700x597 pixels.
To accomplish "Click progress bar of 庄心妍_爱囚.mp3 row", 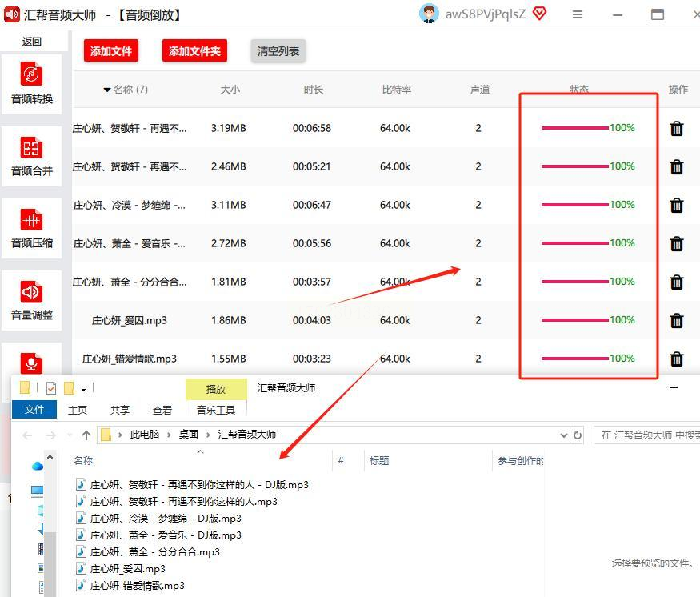I will [575, 320].
